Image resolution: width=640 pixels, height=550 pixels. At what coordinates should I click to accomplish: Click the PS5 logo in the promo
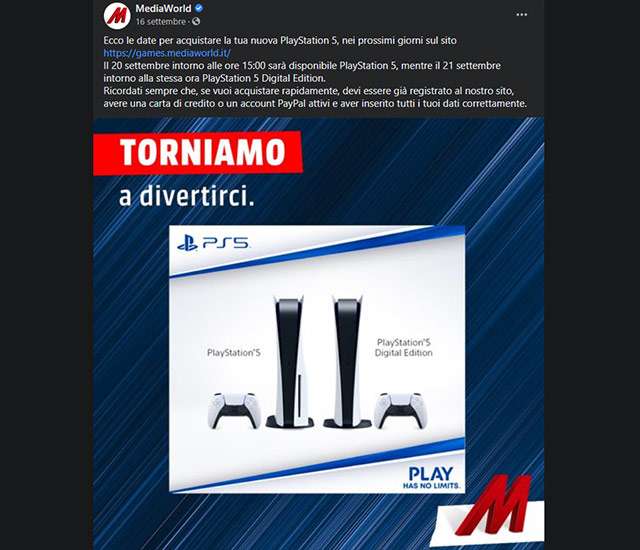[213, 244]
